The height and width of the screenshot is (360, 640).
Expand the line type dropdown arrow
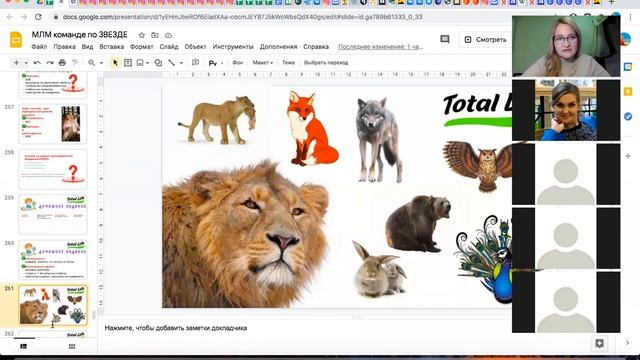point(181,63)
